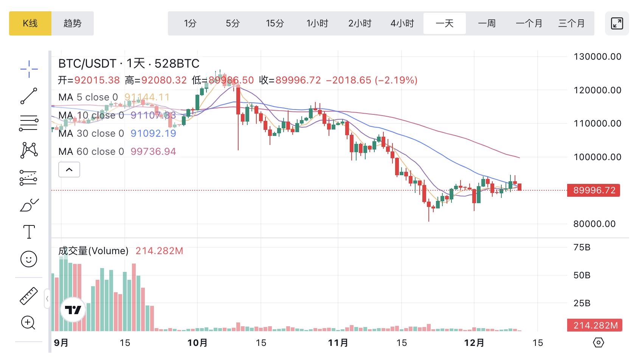Select the crosshair cursor tool

click(29, 69)
